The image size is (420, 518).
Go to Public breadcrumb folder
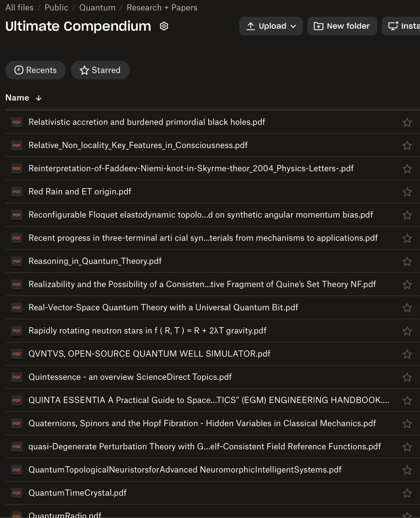click(56, 7)
